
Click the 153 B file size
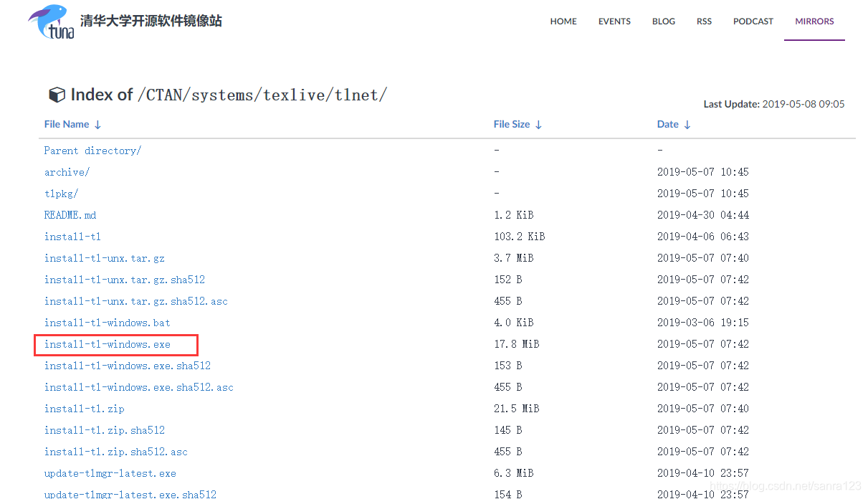click(x=507, y=366)
